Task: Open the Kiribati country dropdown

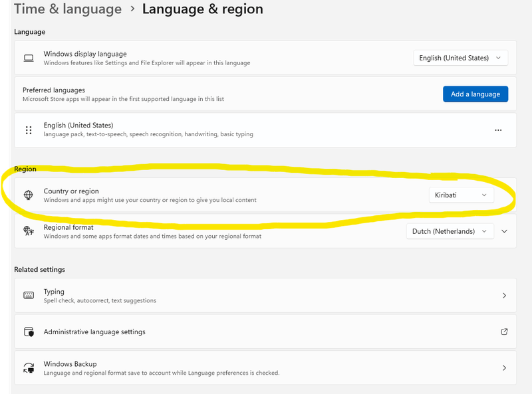Action: tap(461, 195)
